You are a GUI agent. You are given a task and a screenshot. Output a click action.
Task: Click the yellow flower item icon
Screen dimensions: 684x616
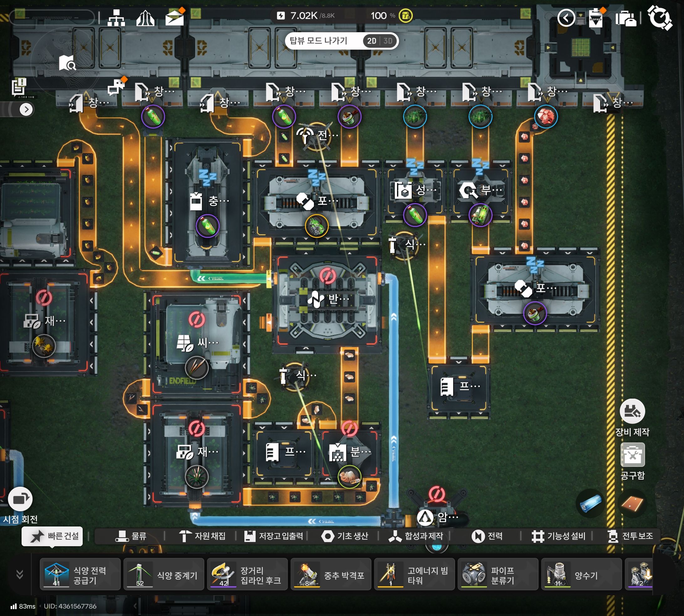(x=44, y=346)
